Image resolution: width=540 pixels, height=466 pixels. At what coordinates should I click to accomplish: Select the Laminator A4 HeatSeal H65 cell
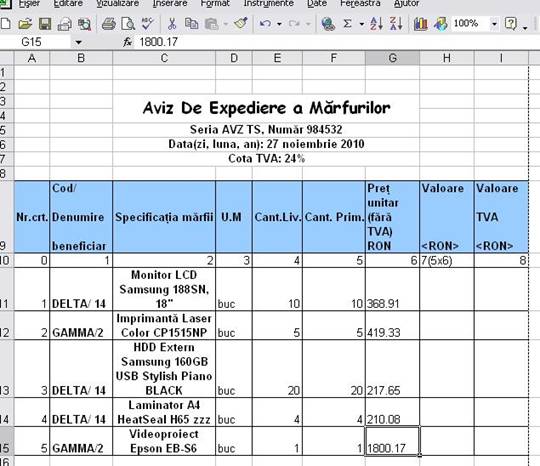164,412
